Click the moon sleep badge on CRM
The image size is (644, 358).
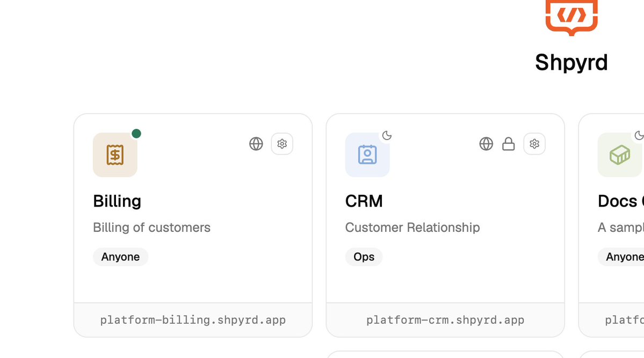coord(387,135)
